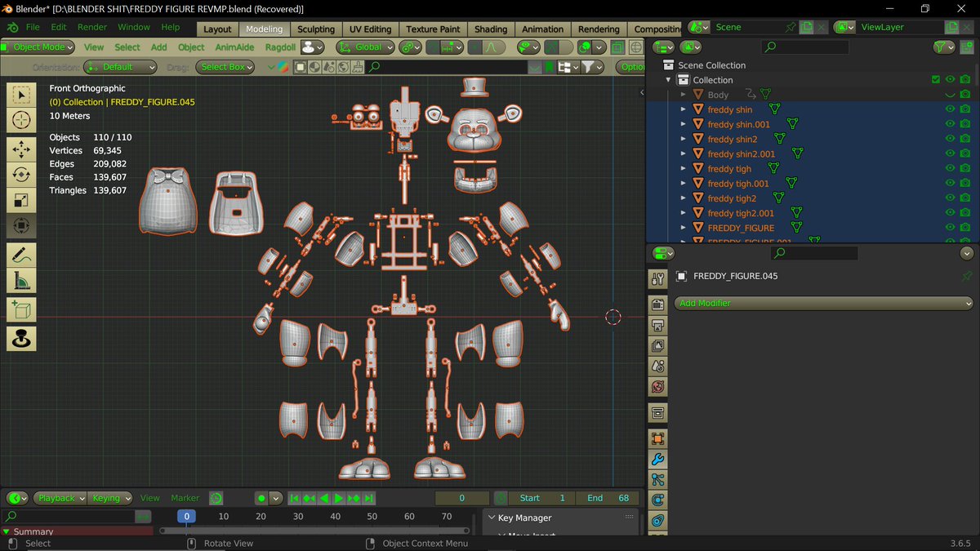Viewport: 980px width, 551px height.
Task: Open the Object Mode dropdown
Action: 38,47
